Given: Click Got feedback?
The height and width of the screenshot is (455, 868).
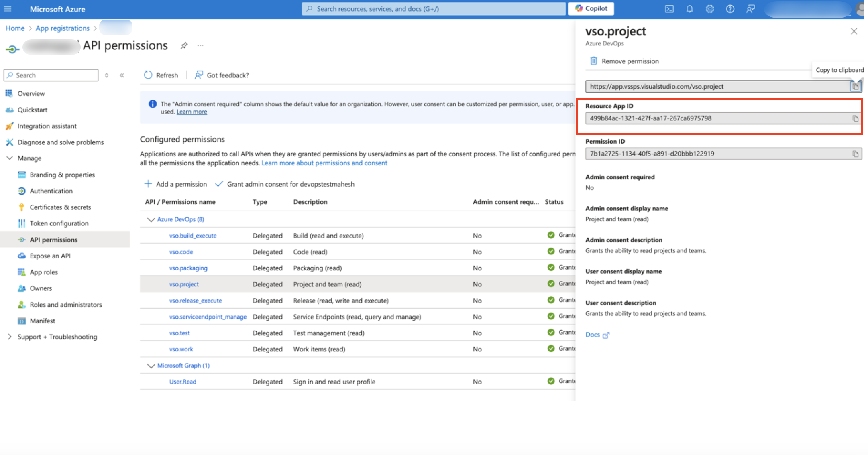Looking at the screenshot, I should point(222,75).
